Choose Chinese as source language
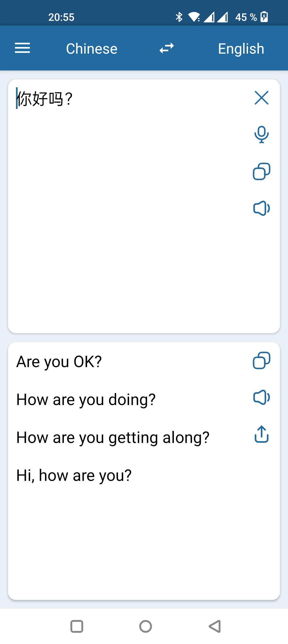This screenshot has height=644, width=288. 92,49
